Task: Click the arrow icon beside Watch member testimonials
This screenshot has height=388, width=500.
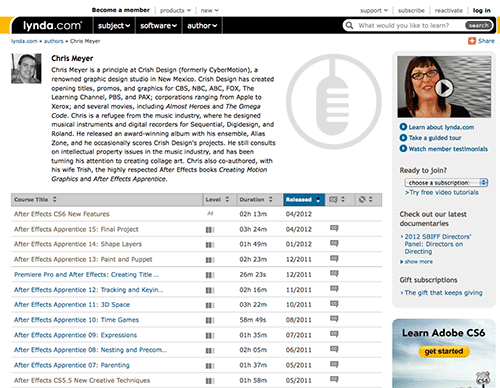Action: 403,148
